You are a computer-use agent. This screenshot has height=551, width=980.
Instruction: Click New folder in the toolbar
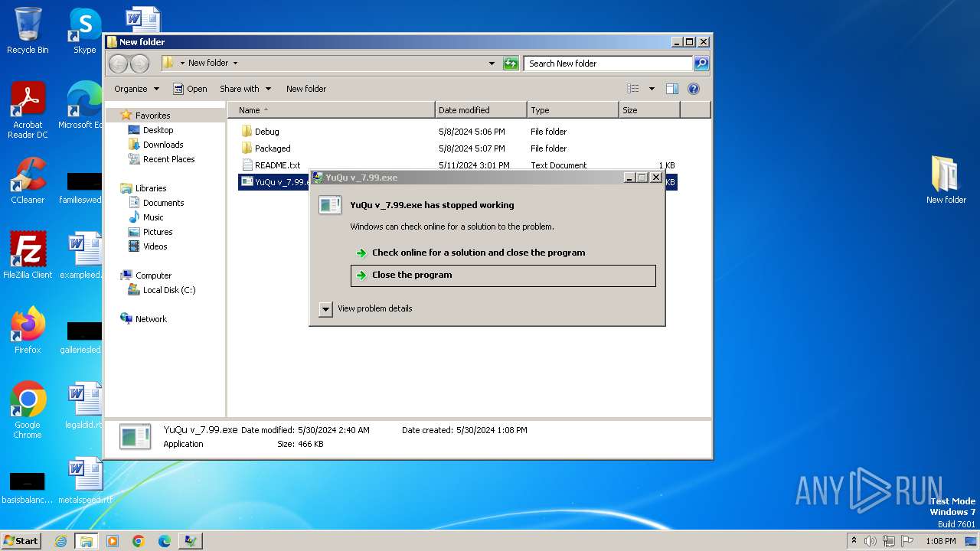(306, 89)
